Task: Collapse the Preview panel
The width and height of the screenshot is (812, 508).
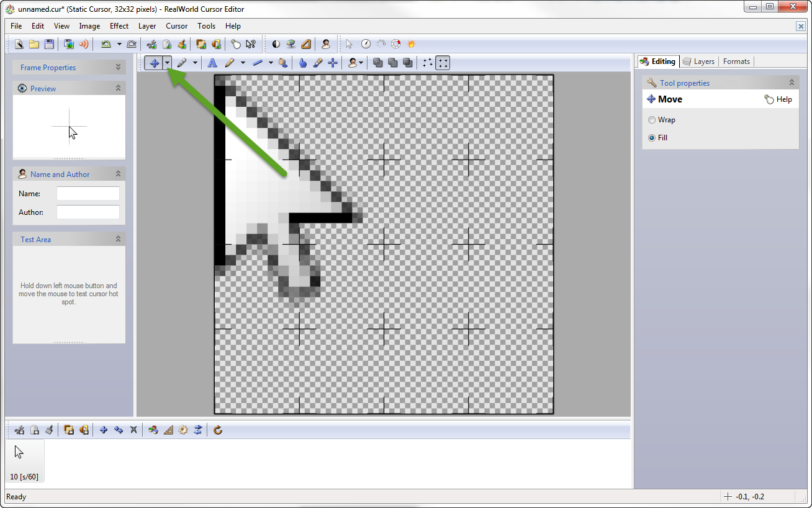Action: click(x=118, y=88)
